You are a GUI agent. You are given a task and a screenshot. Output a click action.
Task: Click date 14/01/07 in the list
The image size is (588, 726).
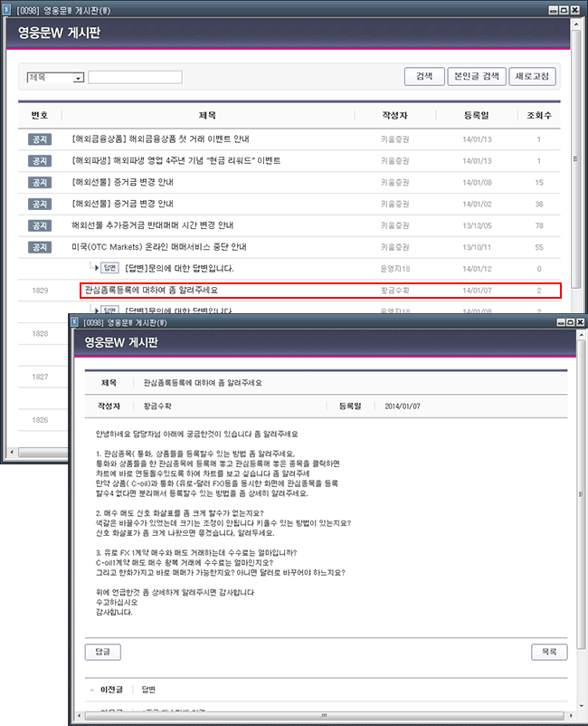[477, 291]
